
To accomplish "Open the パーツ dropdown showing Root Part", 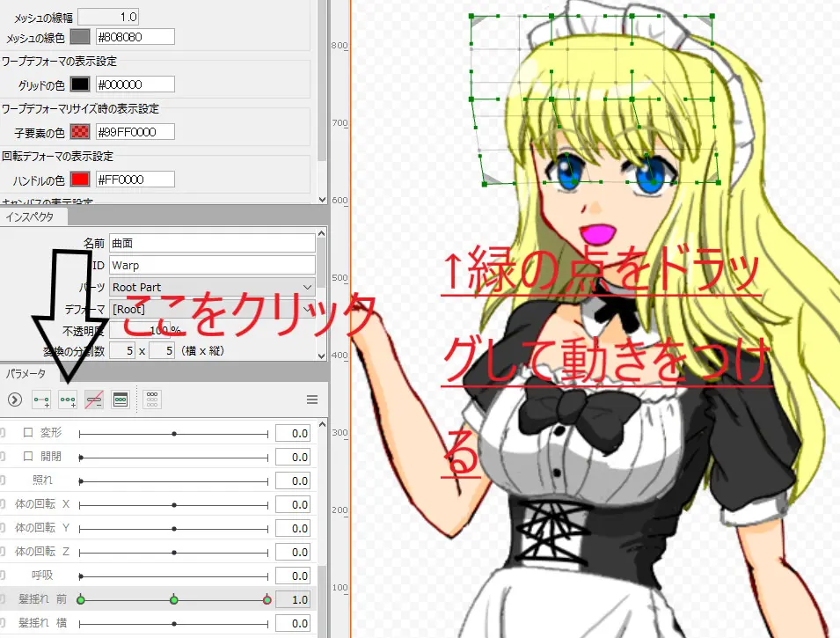I will 211,289.
